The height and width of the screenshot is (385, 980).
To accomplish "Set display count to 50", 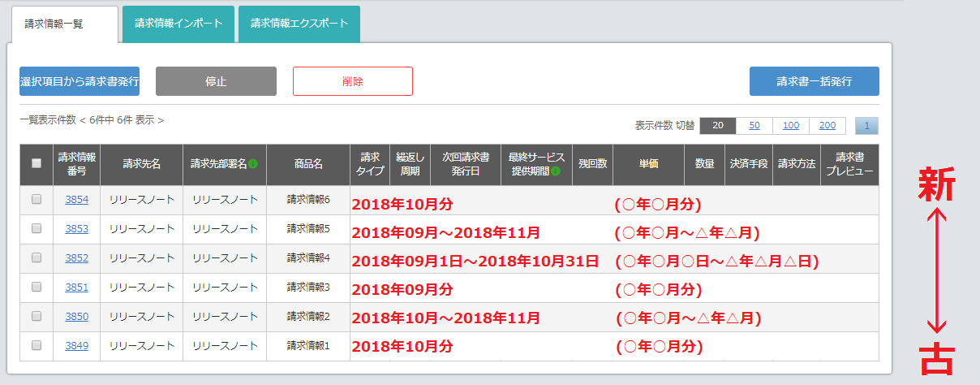I will (754, 126).
